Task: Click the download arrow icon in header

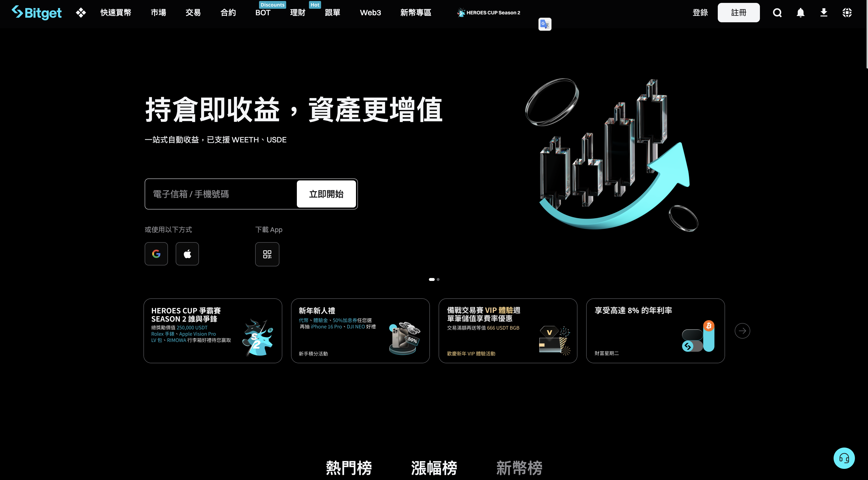Action: 823,12
